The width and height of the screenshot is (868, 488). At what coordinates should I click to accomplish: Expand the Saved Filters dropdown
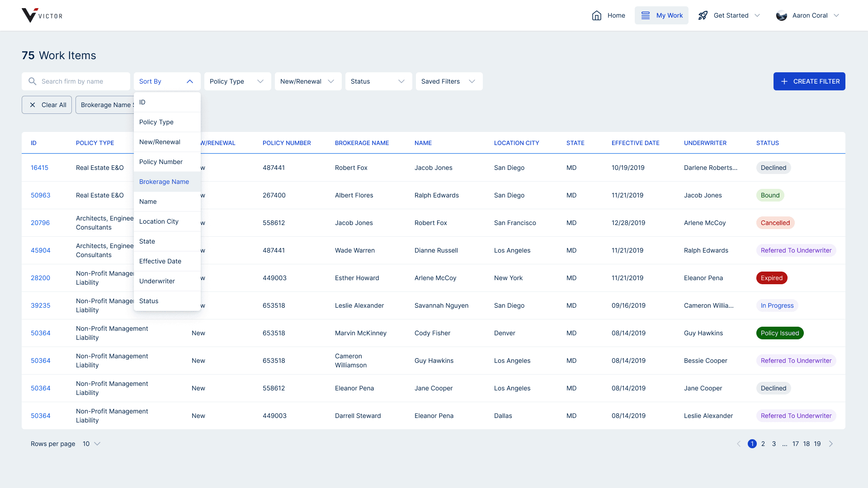coord(448,81)
